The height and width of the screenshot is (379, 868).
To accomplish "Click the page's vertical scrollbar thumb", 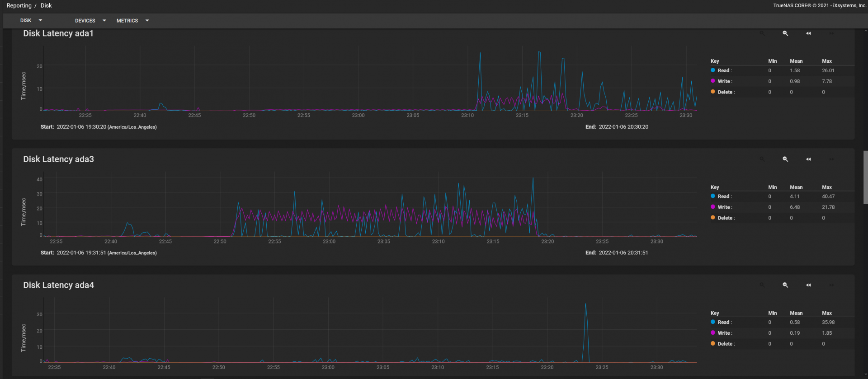I will click(x=865, y=177).
